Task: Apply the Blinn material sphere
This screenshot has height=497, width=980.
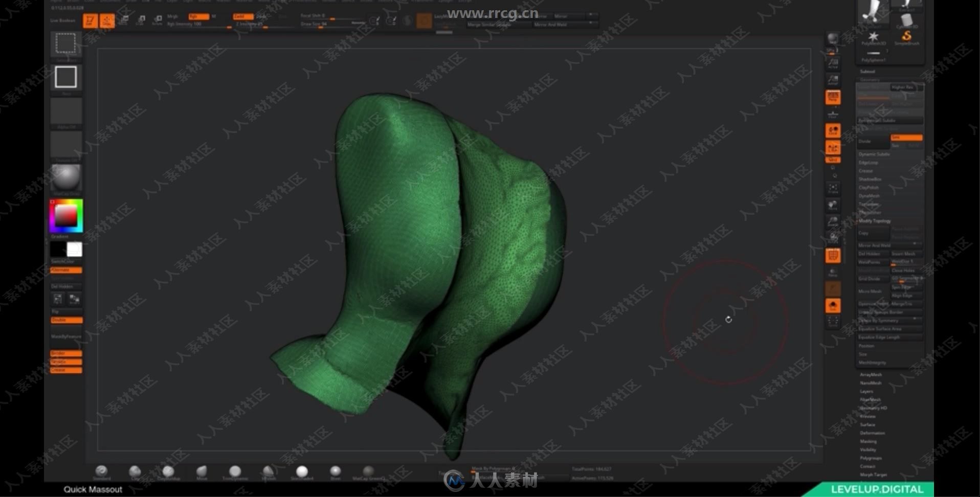Action: (x=336, y=472)
